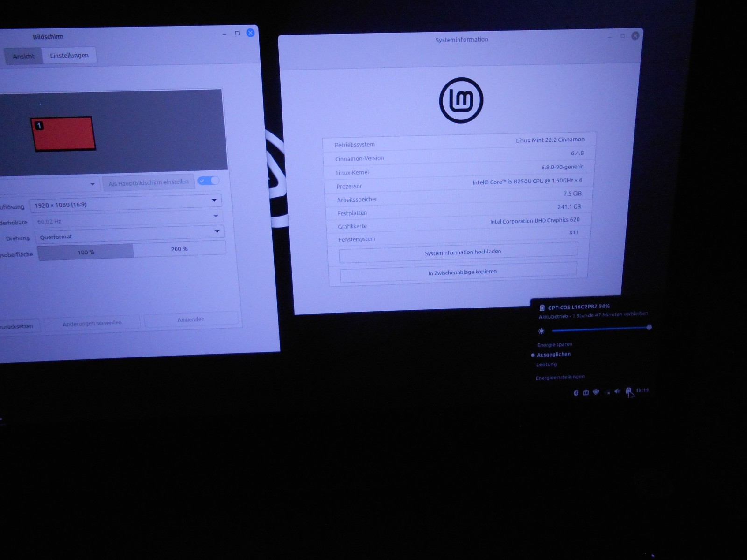Click the Grafikkarte label

point(352,226)
